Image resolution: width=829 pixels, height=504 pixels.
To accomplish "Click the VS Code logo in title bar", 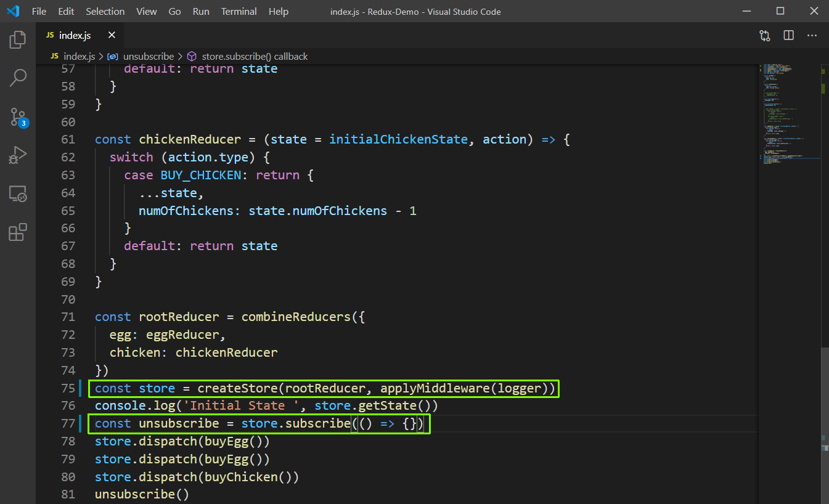I will click(x=13, y=11).
